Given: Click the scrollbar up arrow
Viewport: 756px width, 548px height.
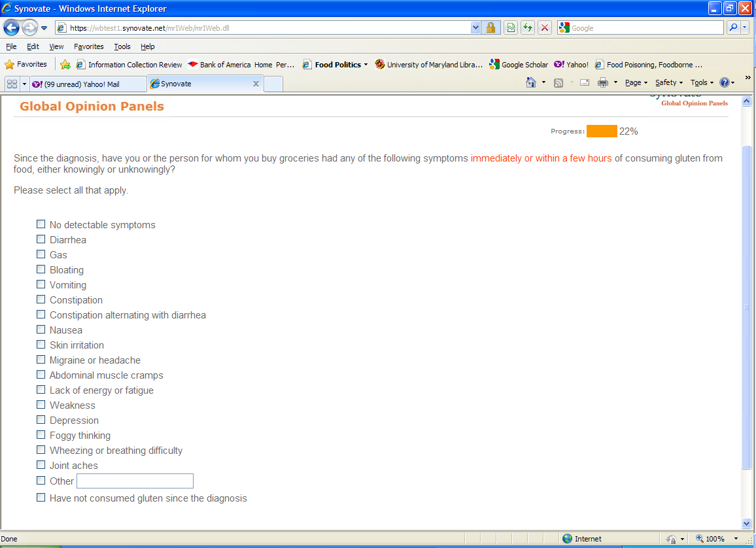Looking at the screenshot, I should pyautogui.click(x=746, y=101).
